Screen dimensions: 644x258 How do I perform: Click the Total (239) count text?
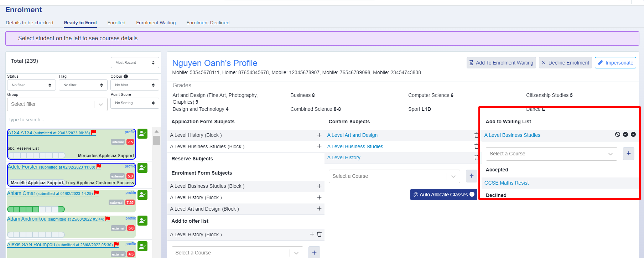click(x=25, y=61)
